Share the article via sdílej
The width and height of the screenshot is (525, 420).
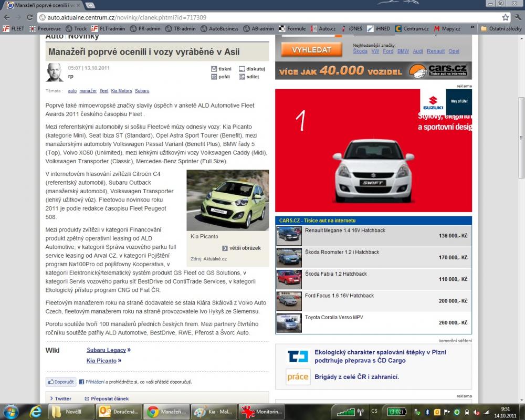(249, 77)
